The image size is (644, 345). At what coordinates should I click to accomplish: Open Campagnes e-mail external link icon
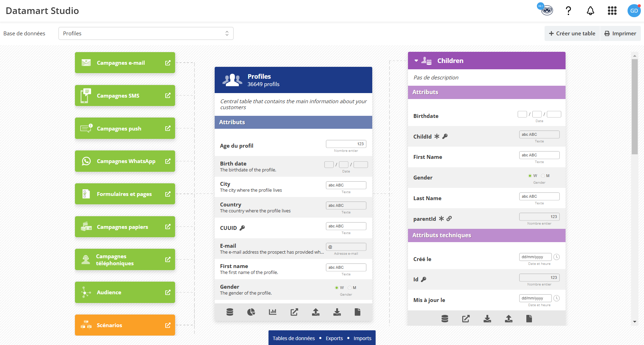coord(168,63)
